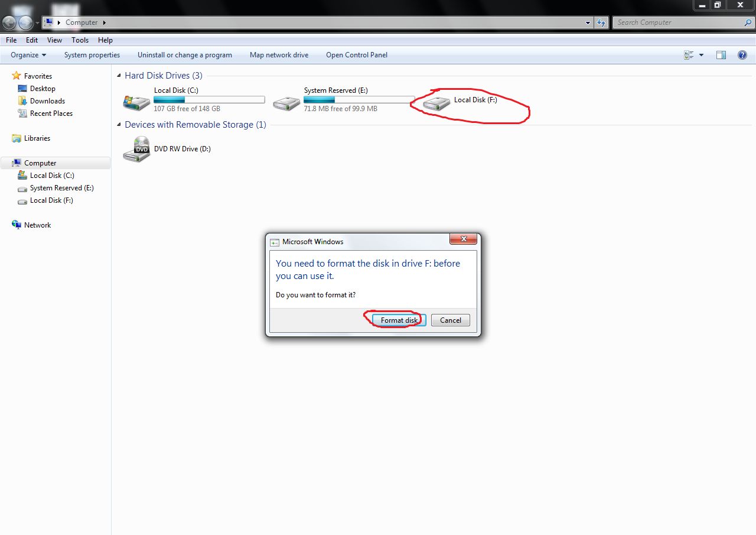The image size is (756, 535).
Task: Click Local Disk (C:) icon in navigation tree
Action: pos(22,176)
